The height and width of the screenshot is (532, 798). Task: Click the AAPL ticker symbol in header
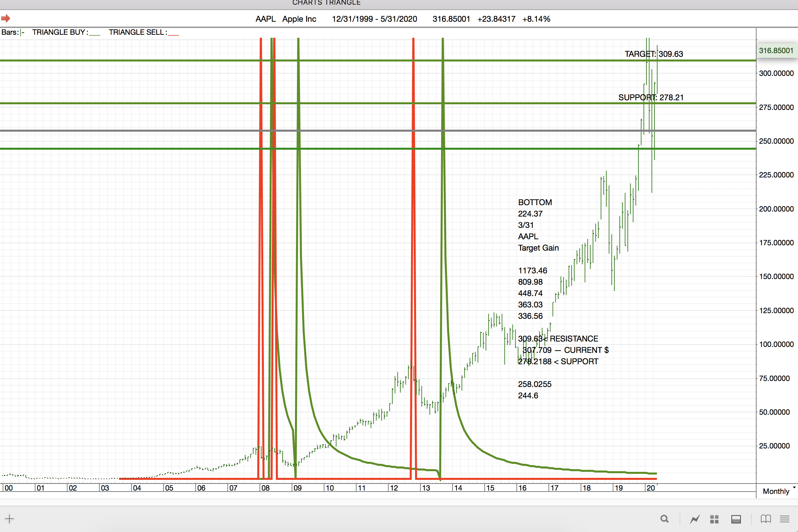[x=265, y=19]
